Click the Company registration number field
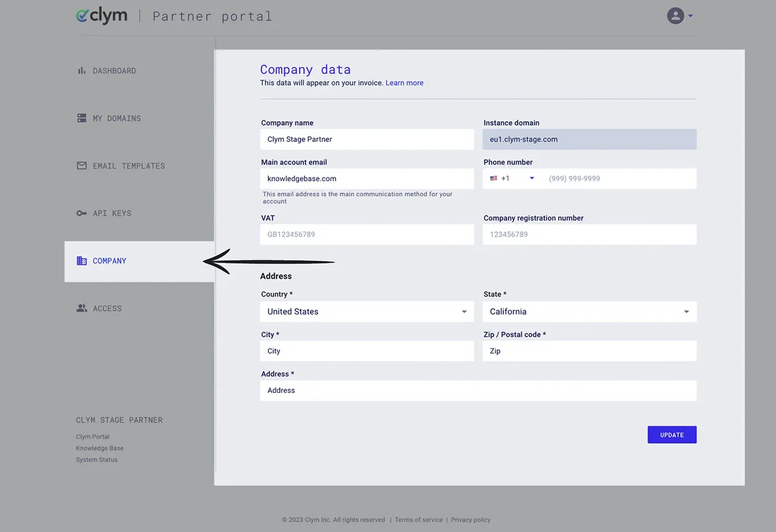 pyautogui.click(x=589, y=234)
